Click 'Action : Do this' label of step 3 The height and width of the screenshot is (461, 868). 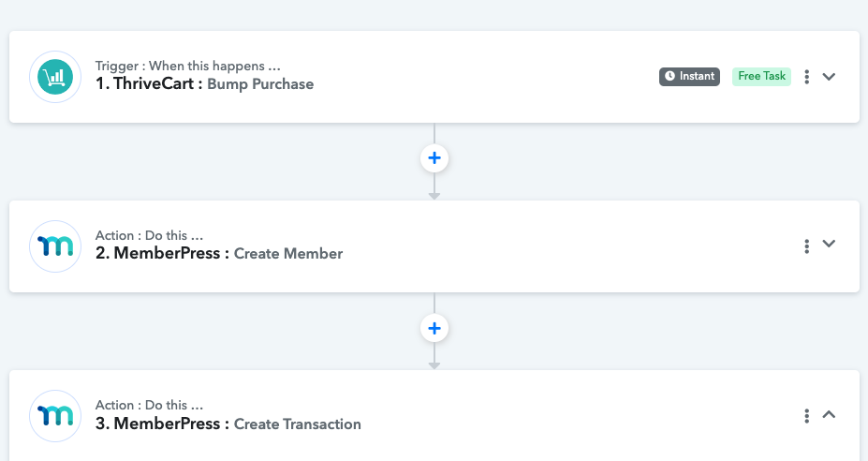coord(149,405)
